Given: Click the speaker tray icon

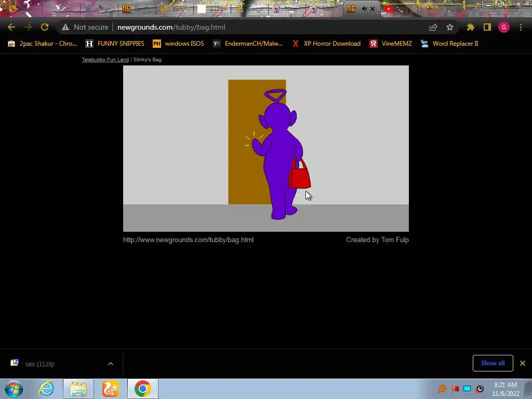Looking at the screenshot, I should (x=480, y=389).
